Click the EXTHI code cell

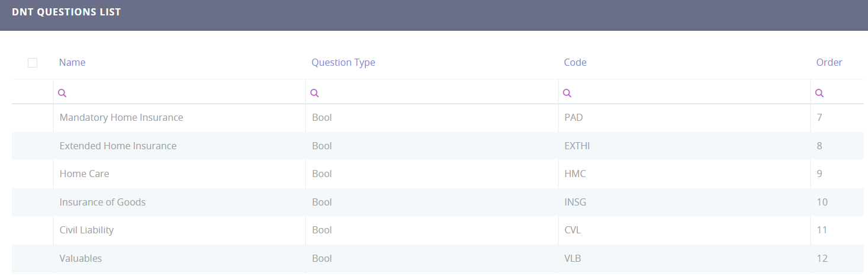(577, 146)
